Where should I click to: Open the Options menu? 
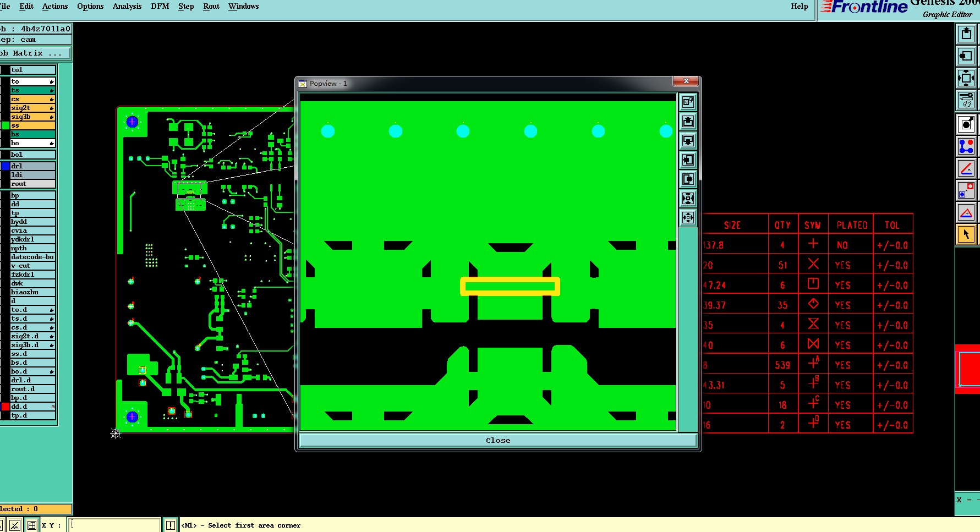(x=90, y=7)
